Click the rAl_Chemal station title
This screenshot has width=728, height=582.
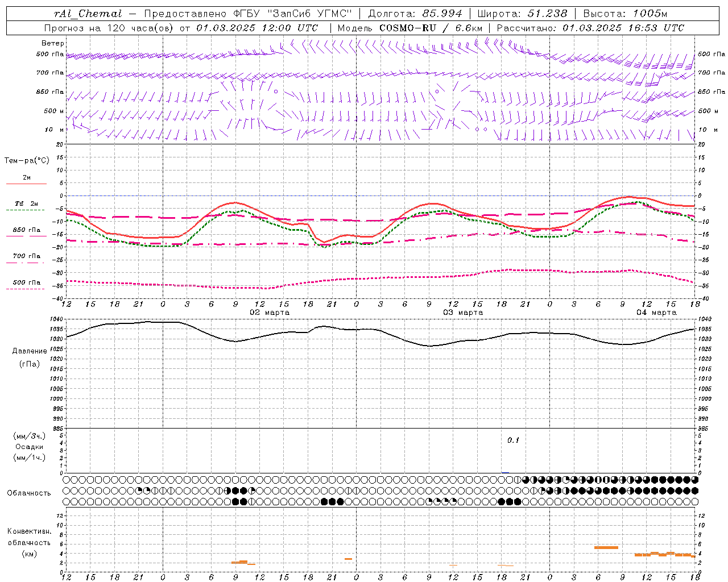pos(88,14)
